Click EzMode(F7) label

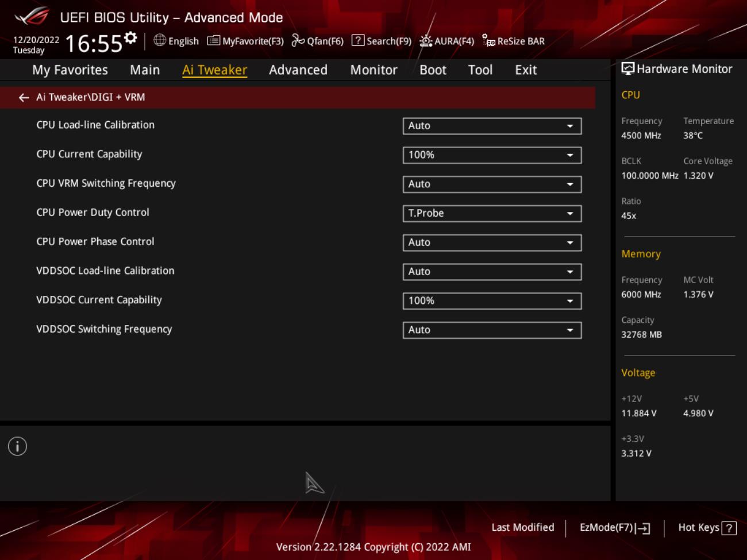coord(606,527)
